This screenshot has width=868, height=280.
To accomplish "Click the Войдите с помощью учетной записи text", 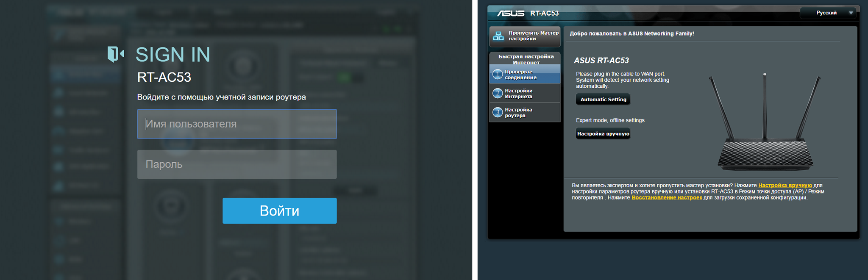I will 221,97.
